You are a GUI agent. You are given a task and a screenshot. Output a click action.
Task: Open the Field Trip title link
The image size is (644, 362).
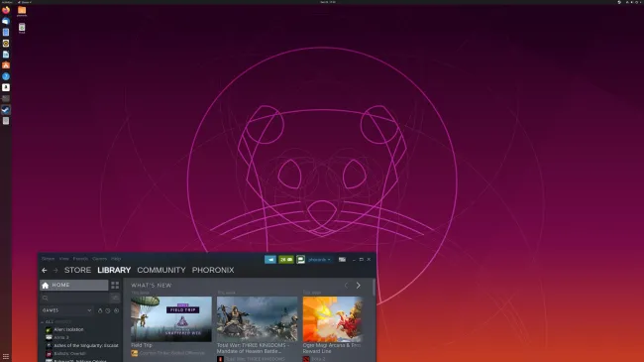point(142,345)
